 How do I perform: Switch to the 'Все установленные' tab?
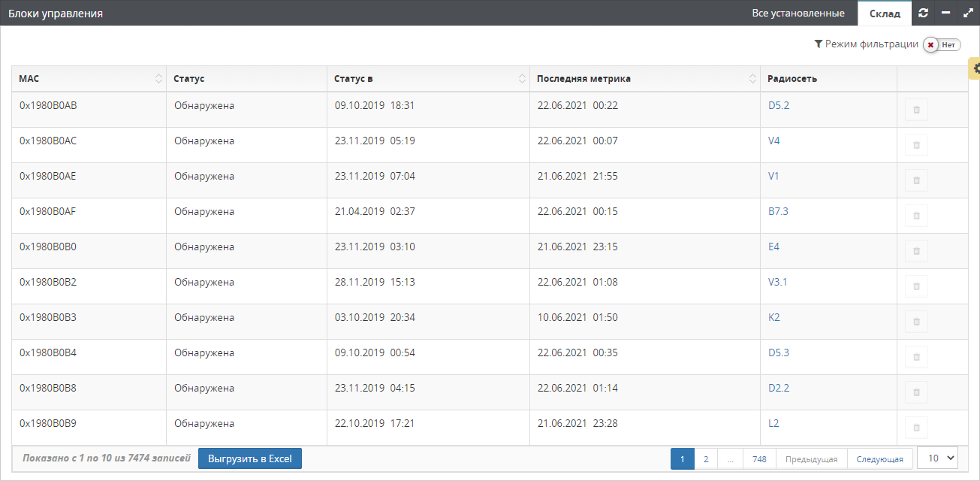click(798, 14)
